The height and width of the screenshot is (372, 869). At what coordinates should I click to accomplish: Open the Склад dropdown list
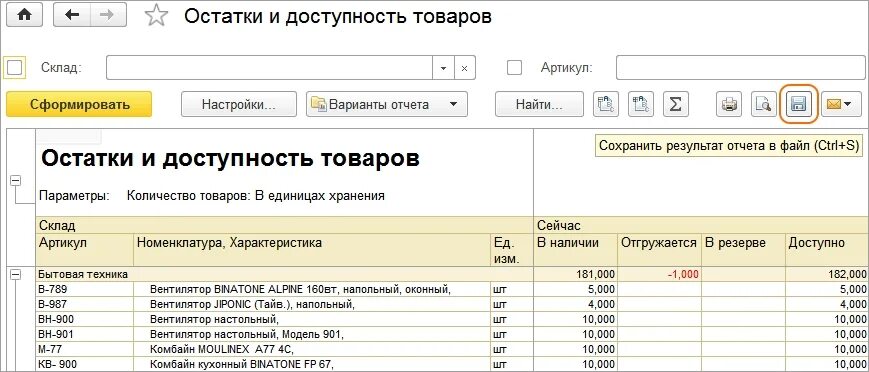443,68
